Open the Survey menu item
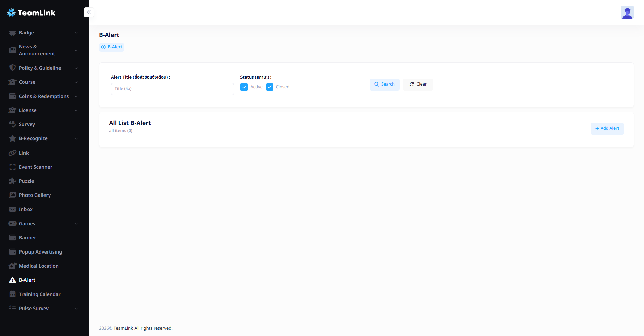 [27, 124]
